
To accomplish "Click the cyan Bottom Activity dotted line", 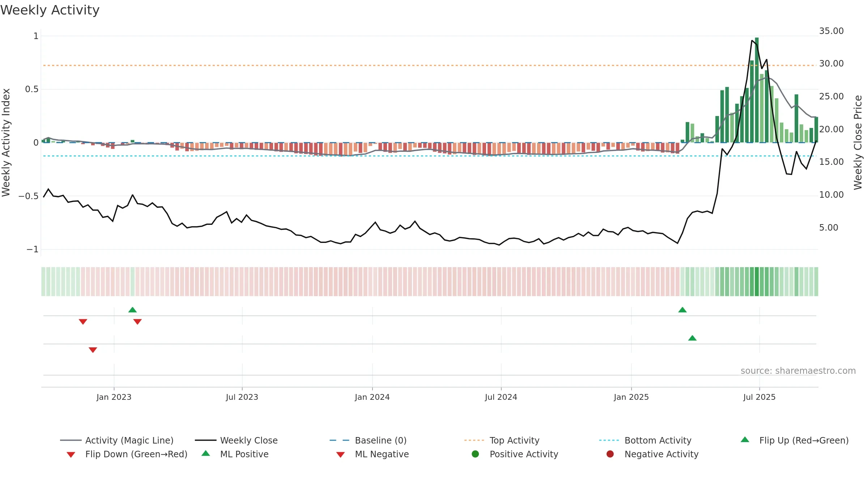I will (430, 156).
